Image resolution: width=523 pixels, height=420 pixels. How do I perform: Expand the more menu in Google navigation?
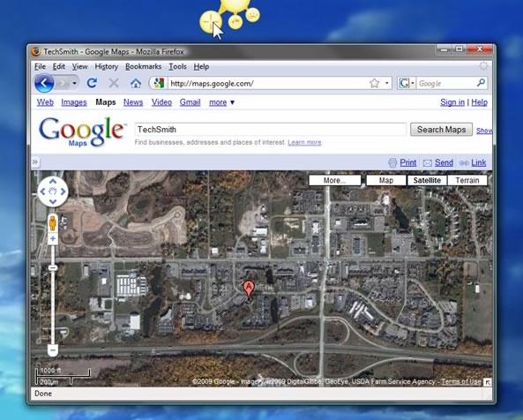pos(221,102)
